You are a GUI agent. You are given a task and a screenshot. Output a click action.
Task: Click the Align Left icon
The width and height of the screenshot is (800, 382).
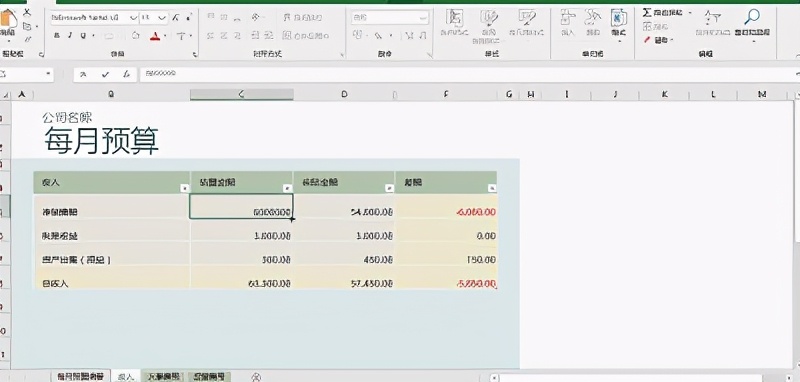[x=210, y=36]
